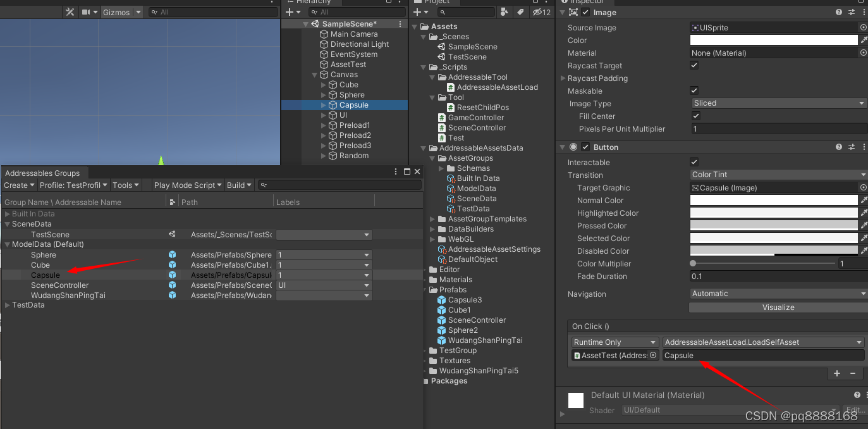This screenshot has width=868, height=429.
Task: Pick the eyedropper beside Image Color
Action: point(864,40)
